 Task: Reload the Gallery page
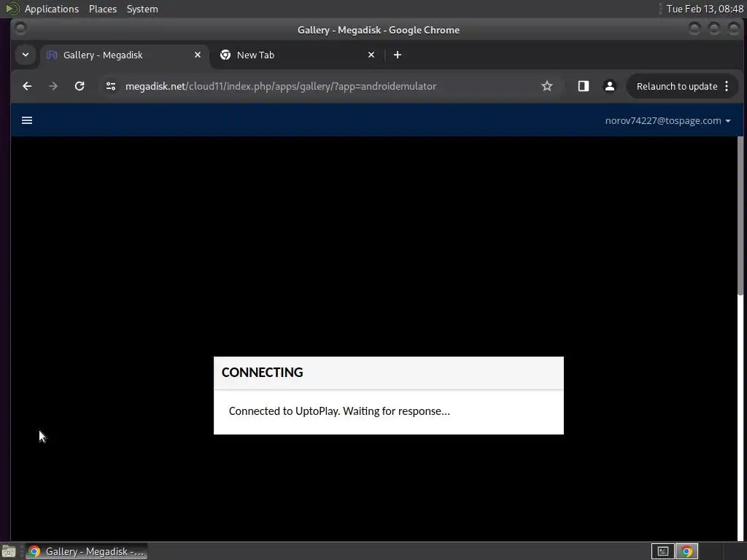pos(80,86)
